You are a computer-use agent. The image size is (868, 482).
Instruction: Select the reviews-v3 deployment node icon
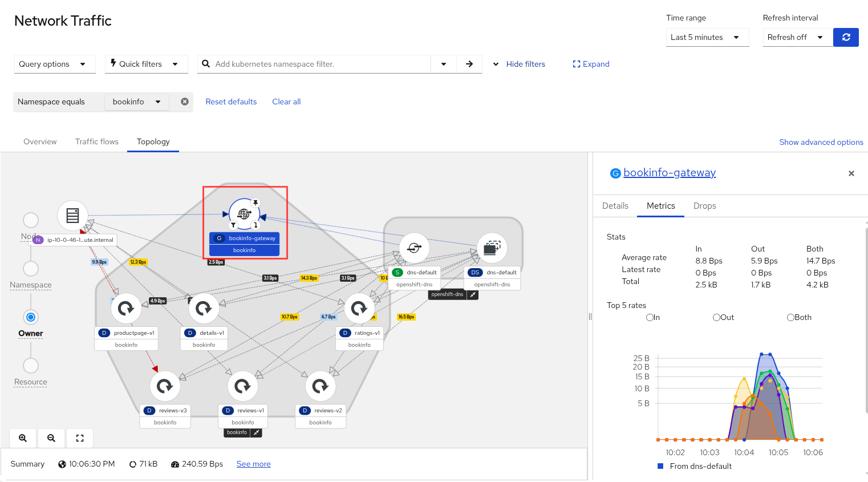[165, 386]
